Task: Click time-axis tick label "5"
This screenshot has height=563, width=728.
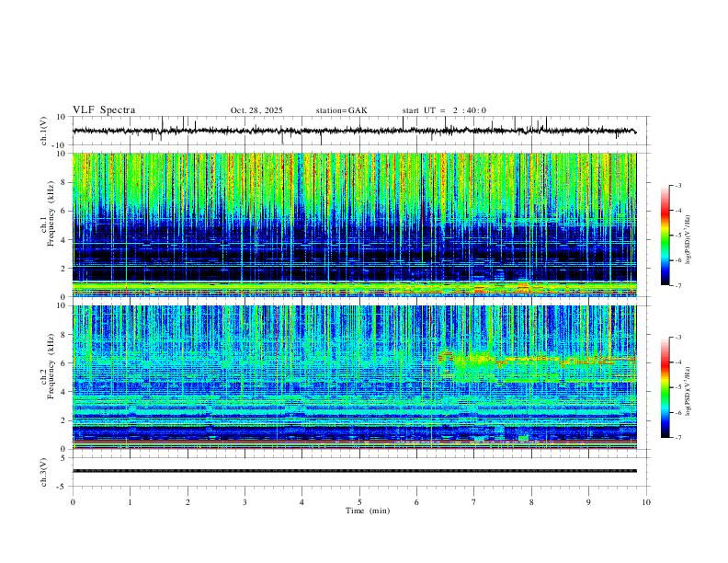Action: [x=359, y=502]
